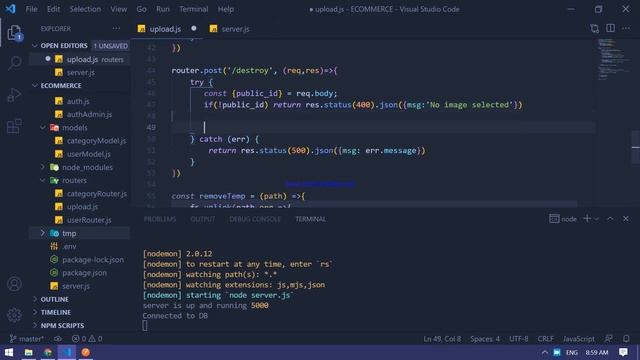Create a new terminal with plus icon

pyautogui.click(x=587, y=219)
